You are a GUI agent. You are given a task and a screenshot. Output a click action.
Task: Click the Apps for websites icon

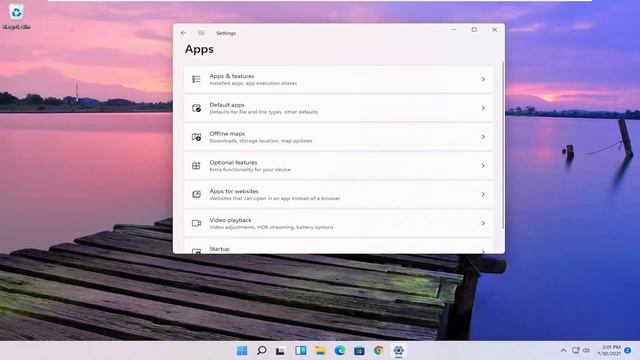tap(196, 194)
